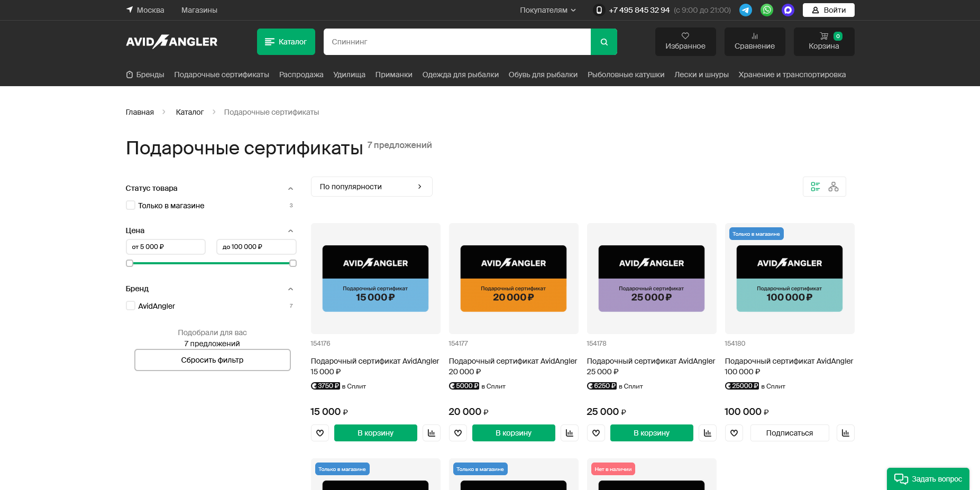The width and height of the screenshot is (980, 490).
Task: Click Подписаться for 100 000 ₽ certificate
Action: [x=790, y=433]
